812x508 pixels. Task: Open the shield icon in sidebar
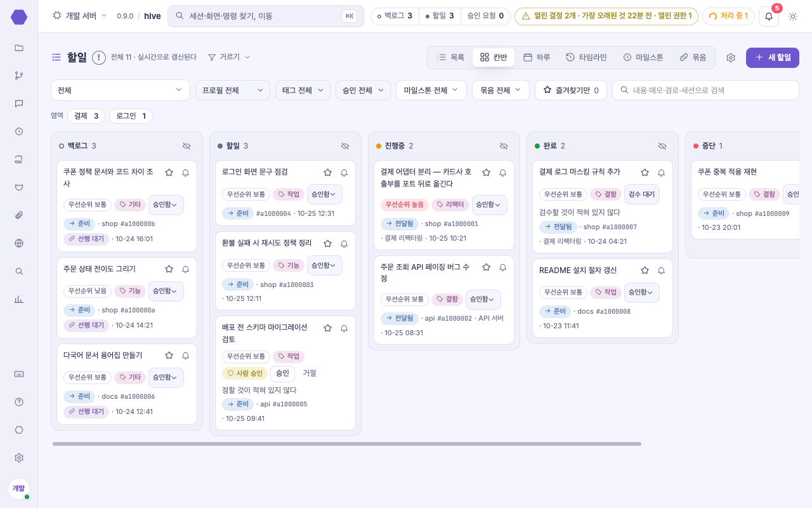coord(19,187)
